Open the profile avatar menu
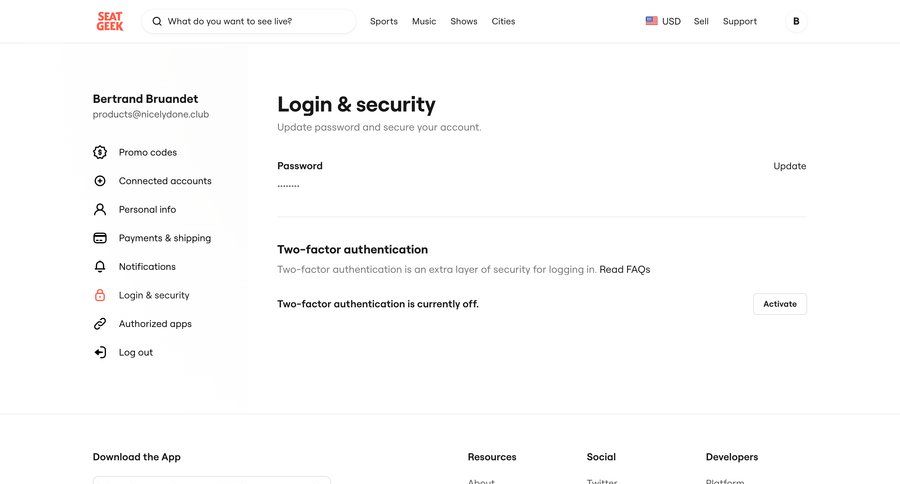This screenshot has width=900, height=484. point(796,21)
